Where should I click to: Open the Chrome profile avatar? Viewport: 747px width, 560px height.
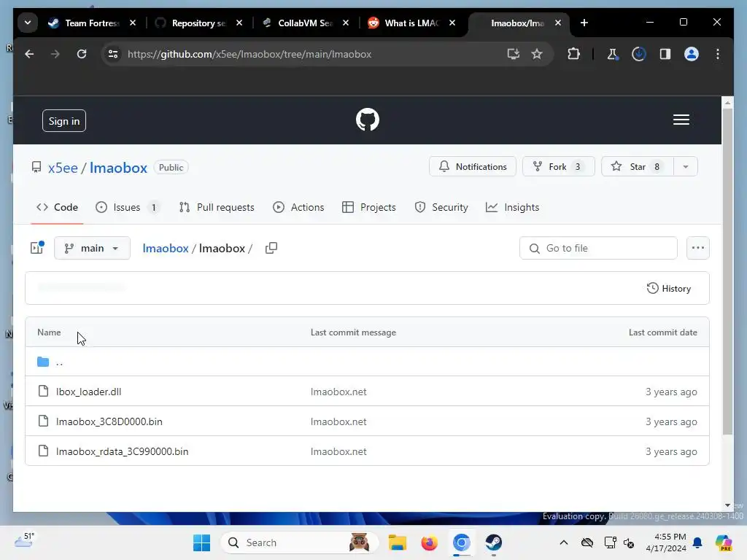click(x=692, y=54)
